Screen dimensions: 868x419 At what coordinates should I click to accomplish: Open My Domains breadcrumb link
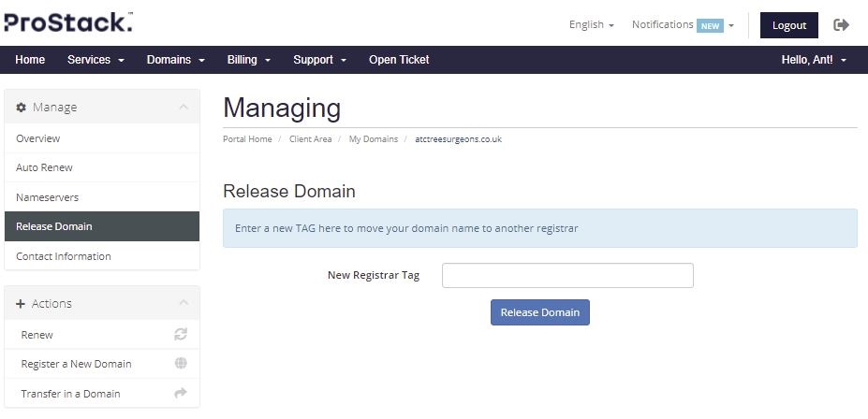click(x=373, y=139)
